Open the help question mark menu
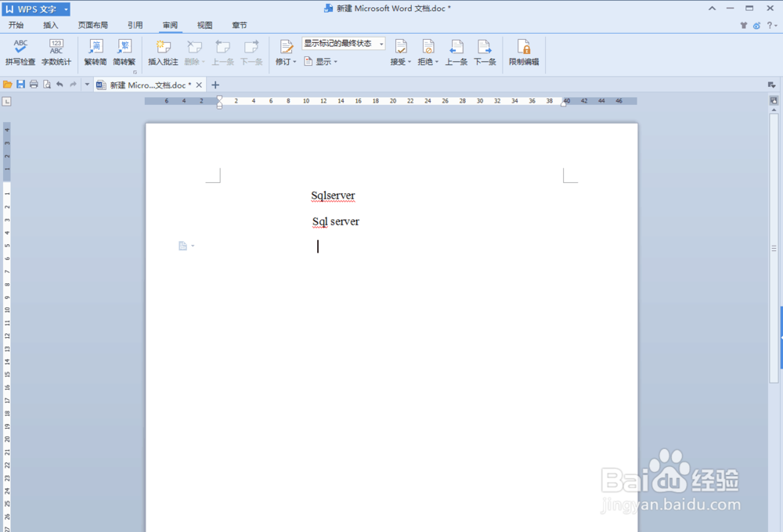 [772, 26]
